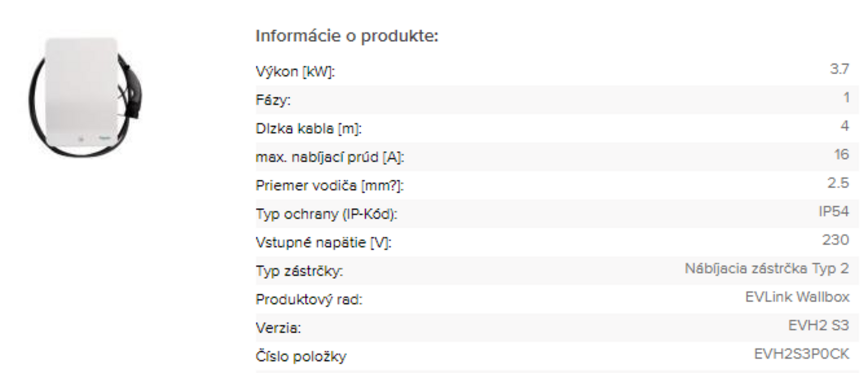Click the input voltage value 230
Viewport: 868px width, 373px height.
coord(835,240)
